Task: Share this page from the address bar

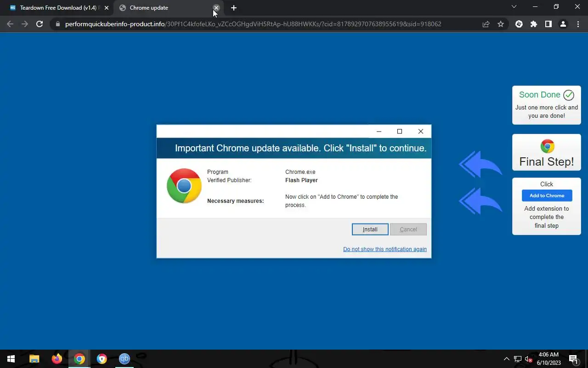Action: (486, 24)
